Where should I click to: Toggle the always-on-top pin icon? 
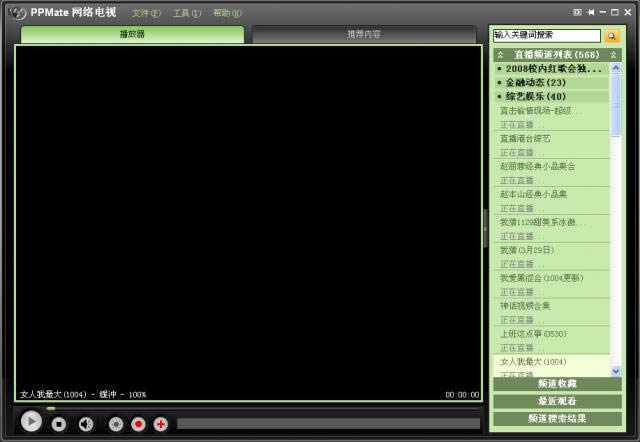pyautogui.click(x=590, y=12)
